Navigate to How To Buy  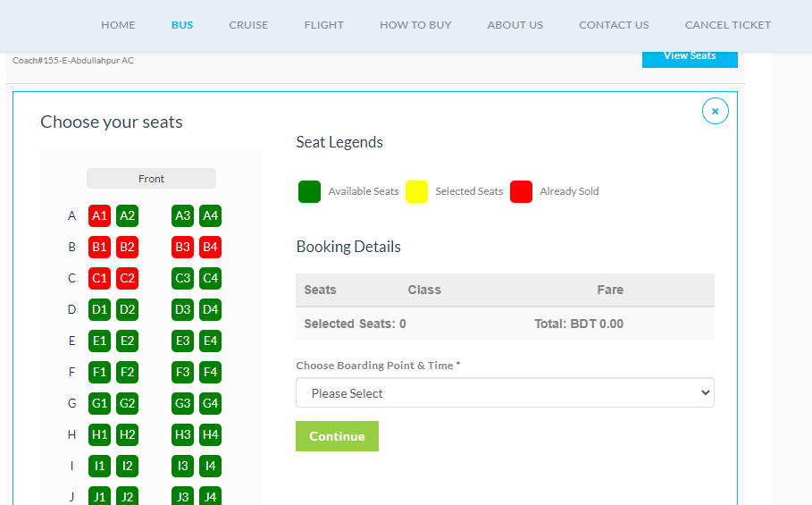(x=415, y=25)
